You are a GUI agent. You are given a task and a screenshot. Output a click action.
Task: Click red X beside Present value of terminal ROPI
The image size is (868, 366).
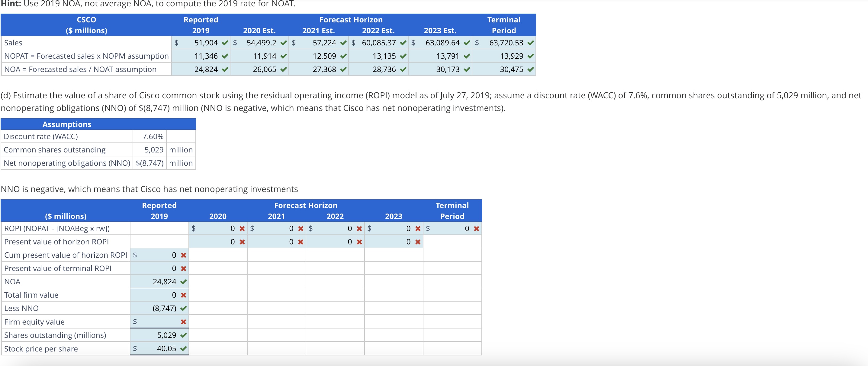pyautogui.click(x=183, y=269)
